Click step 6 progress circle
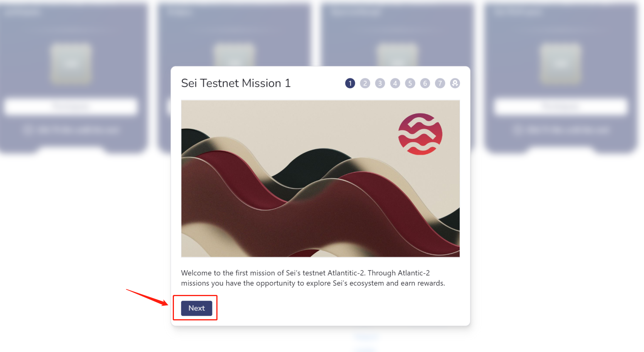Viewport: 644px width, 352px height. 425,83
